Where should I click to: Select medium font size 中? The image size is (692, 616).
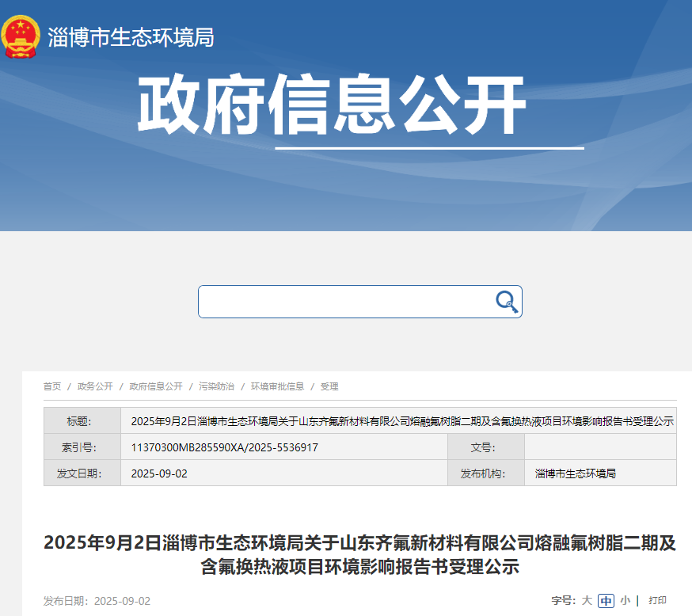[606, 601]
